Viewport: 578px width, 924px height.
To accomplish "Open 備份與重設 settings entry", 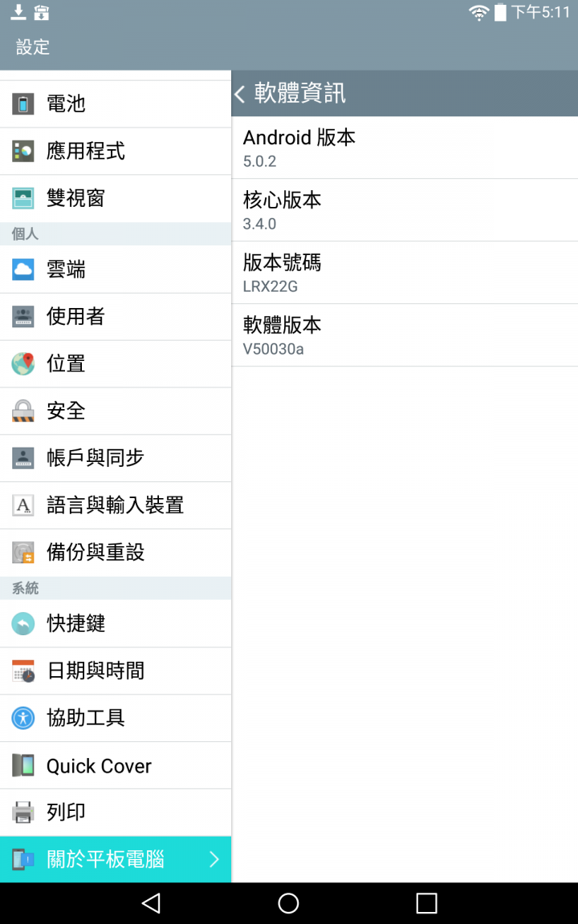I will 116,552.
